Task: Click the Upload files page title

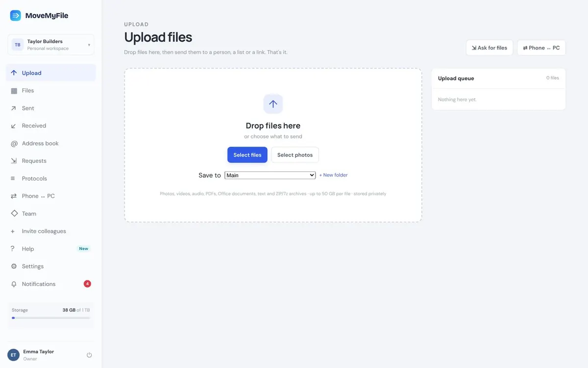Action: coord(158,37)
